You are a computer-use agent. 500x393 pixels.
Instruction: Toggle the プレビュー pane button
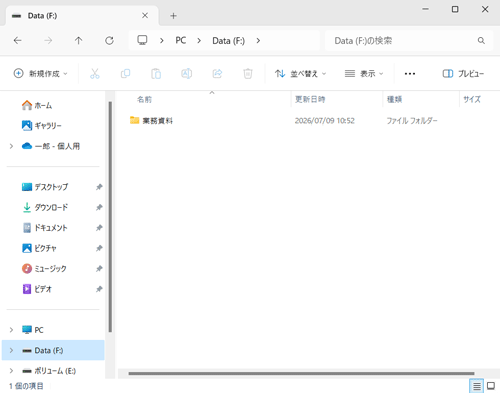[463, 74]
